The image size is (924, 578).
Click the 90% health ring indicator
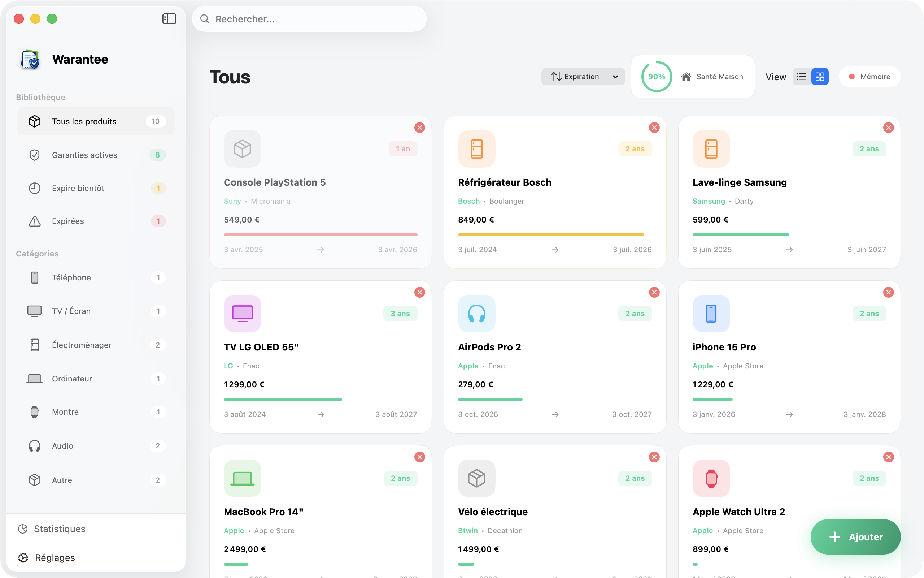pyautogui.click(x=657, y=77)
